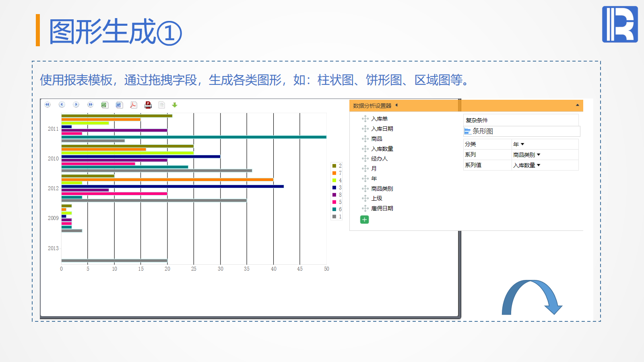Export the report to Word
This screenshot has width=644, height=362.
119,105
